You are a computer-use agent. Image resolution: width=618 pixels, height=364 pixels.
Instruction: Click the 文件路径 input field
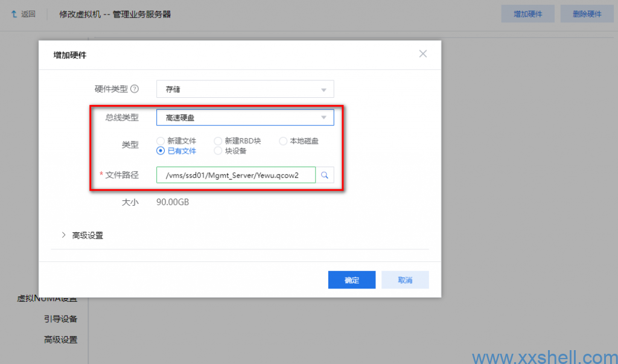(x=235, y=175)
